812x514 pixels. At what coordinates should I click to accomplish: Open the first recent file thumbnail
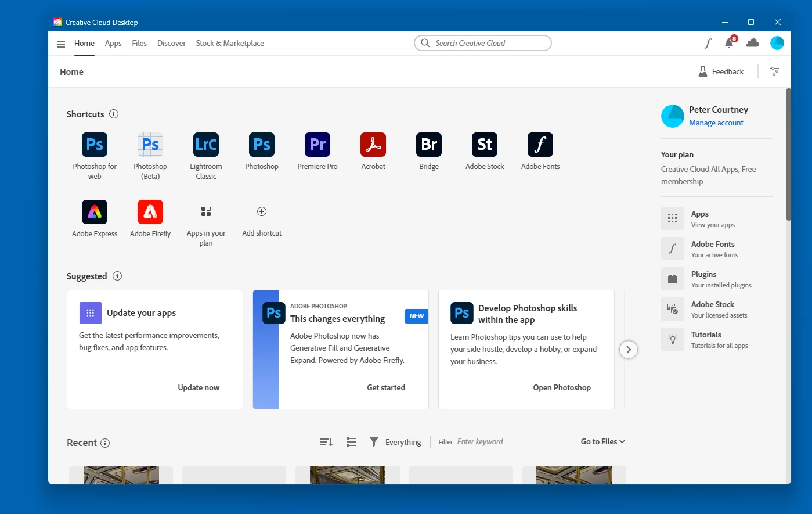[121, 475]
